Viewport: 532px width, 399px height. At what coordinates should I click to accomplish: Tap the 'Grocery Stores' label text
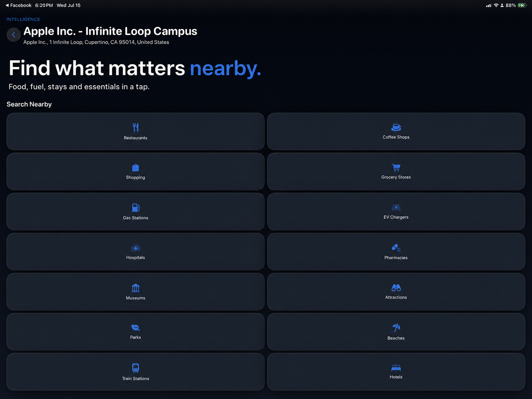tap(396, 177)
